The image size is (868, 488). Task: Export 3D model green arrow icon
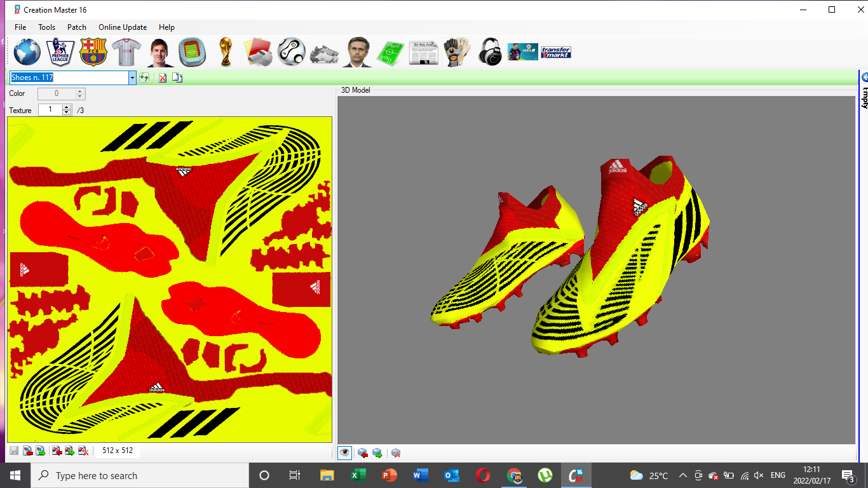377,453
